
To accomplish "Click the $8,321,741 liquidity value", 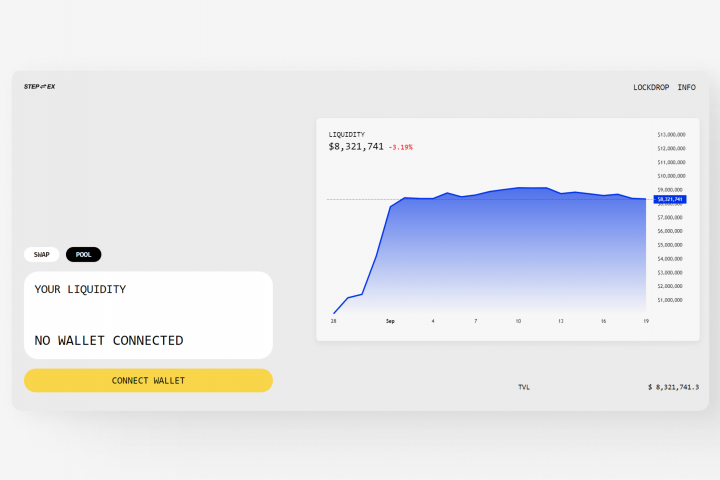I will point(356,147).
